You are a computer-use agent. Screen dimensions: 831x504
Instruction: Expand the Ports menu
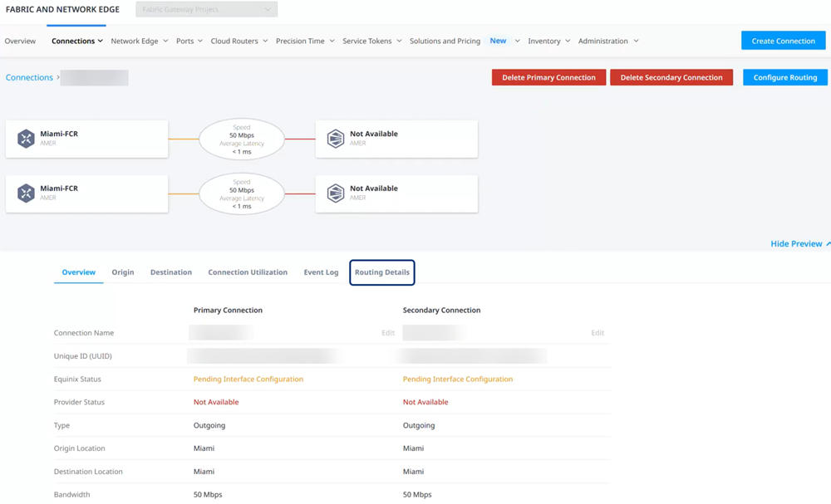click(x=189, y=41)
